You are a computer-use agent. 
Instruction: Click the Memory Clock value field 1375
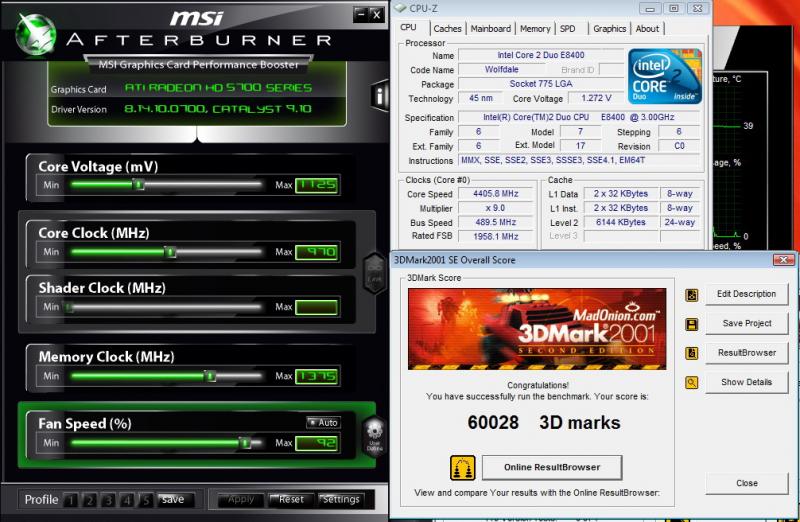[x=316, y=377]
